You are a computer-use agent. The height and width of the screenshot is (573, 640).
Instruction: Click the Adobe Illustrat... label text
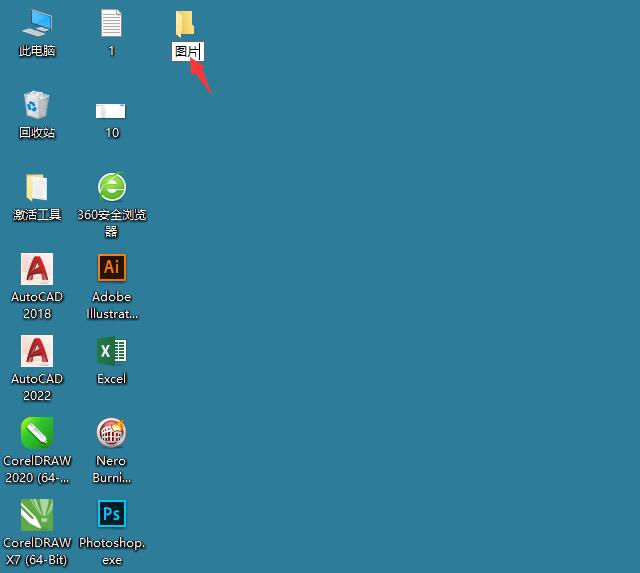112,305
